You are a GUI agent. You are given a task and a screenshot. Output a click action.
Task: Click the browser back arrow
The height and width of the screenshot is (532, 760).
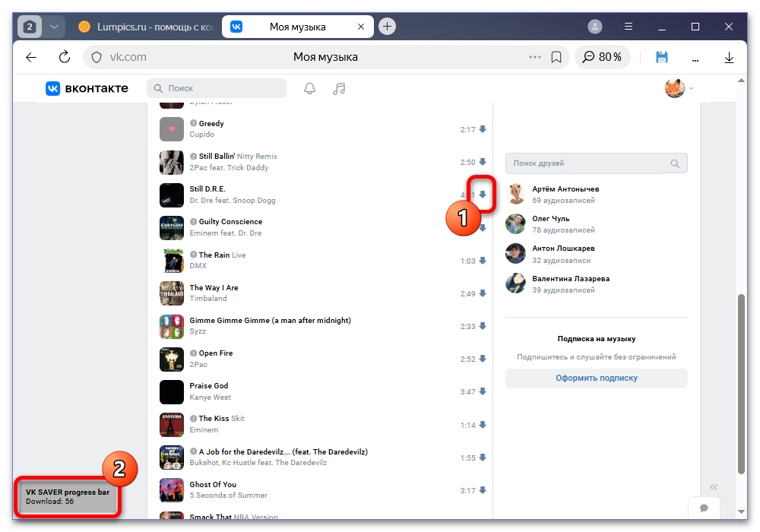(31, 57)
